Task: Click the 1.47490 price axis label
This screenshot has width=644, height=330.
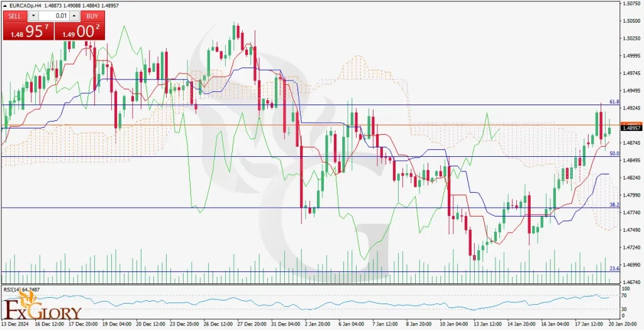Action: pyautogui.click(x=633, y=230)
